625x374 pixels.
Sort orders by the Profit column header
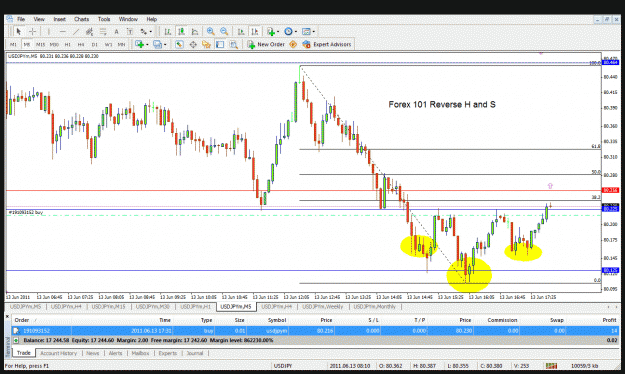[609, 320]
